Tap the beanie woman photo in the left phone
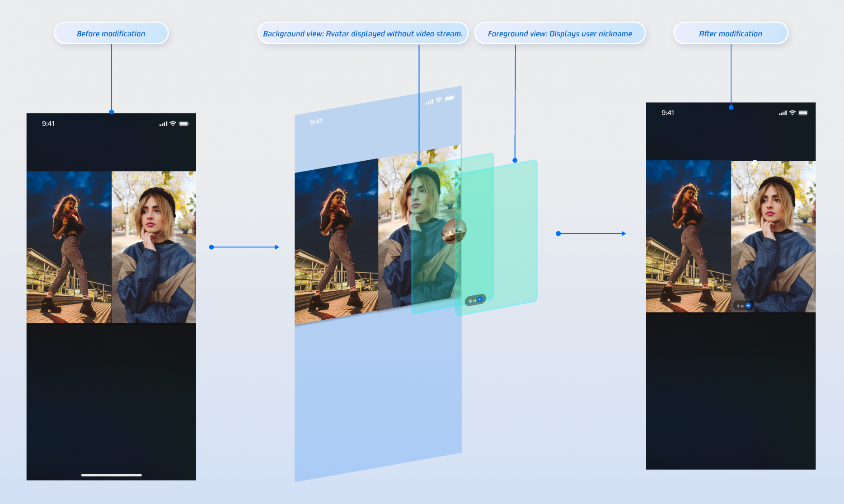This screenshot has height=504, width=844. click(154, 247)
